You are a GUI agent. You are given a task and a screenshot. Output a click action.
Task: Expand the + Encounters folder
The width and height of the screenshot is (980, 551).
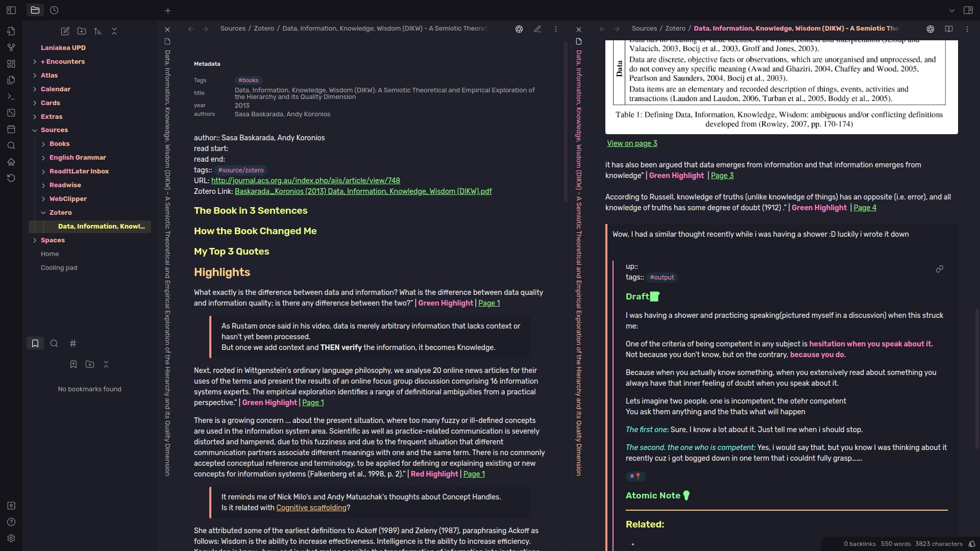click(63, 61)
